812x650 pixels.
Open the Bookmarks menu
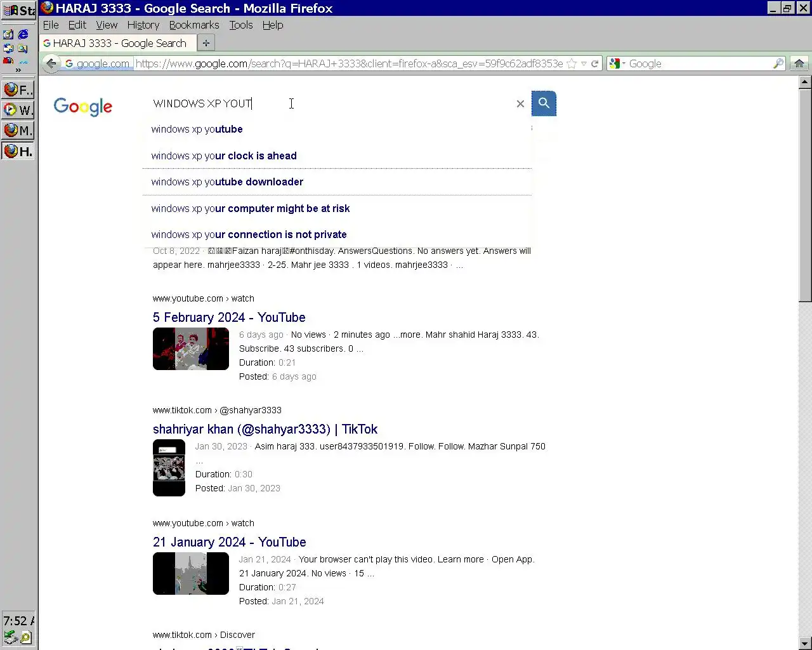pos(194,25)
